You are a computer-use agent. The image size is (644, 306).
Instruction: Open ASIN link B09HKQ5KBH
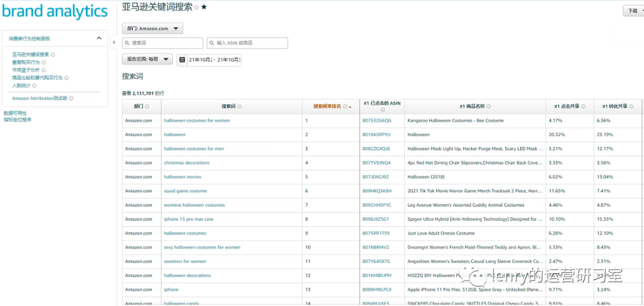[x=377, y=191]
